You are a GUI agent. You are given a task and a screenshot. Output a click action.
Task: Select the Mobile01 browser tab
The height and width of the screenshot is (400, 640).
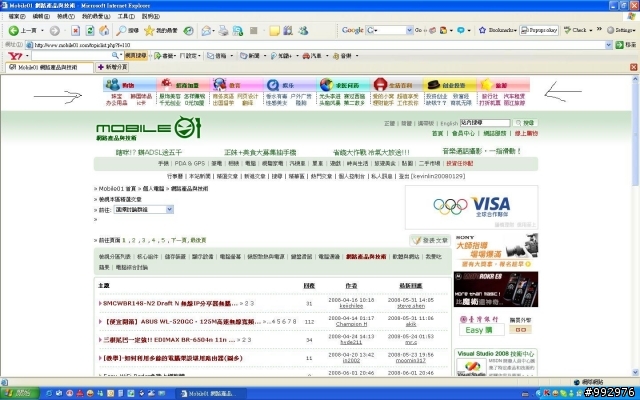[49, 67]
